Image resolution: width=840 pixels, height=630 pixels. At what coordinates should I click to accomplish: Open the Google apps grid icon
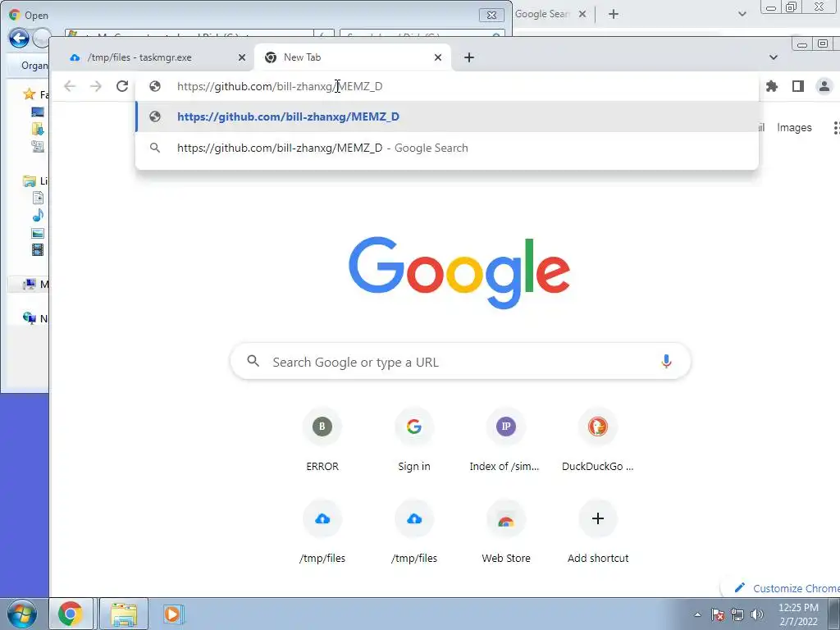click(836, 127)
